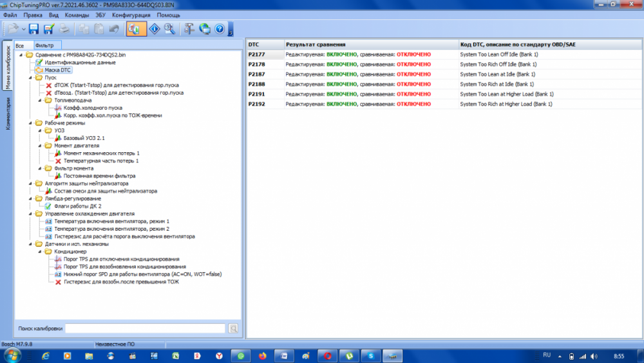644x363 pixels.
Task: Collapse the Фильтр момента folder
Action: pos(40,168)
